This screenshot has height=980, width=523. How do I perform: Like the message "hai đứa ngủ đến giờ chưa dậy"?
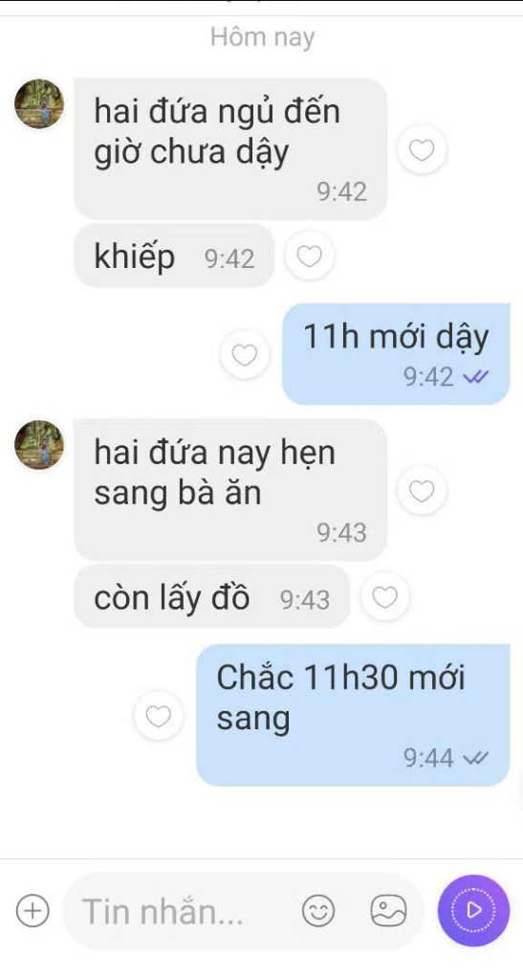[x=422, y=150]
